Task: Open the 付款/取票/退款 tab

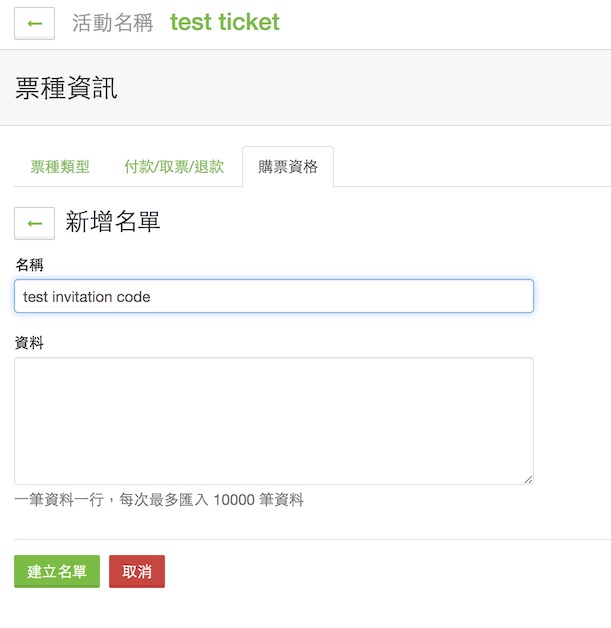Action: pos(174,167)
